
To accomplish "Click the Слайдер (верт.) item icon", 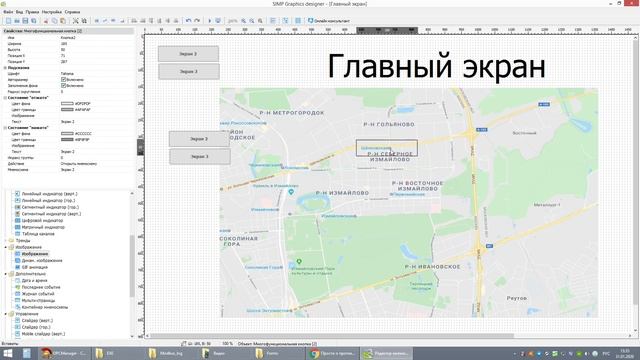I will [18, 320].
